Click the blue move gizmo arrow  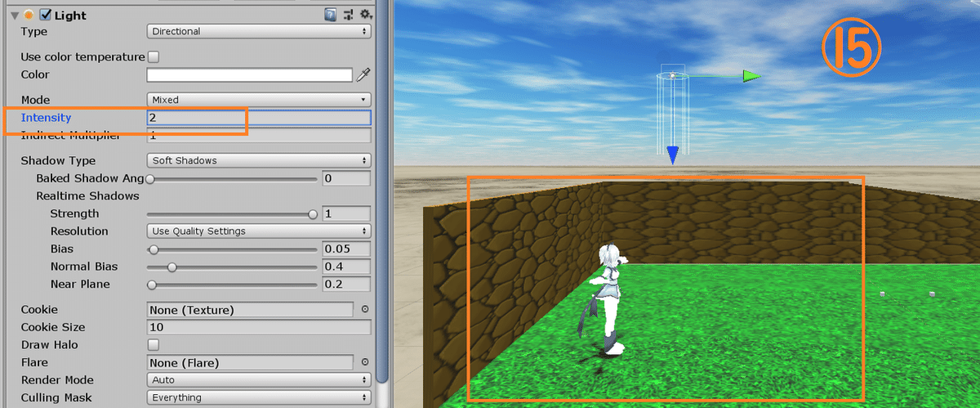tap(672, 155)
